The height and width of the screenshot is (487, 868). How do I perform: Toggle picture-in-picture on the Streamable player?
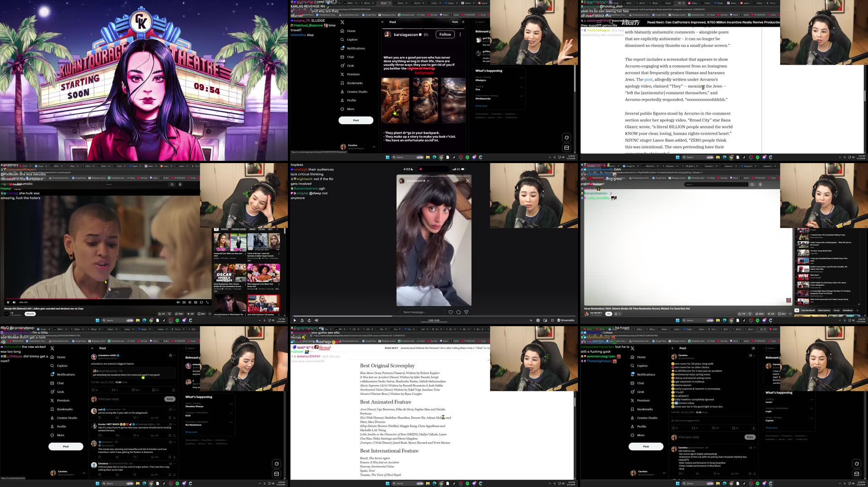click(x=545, y=320)
